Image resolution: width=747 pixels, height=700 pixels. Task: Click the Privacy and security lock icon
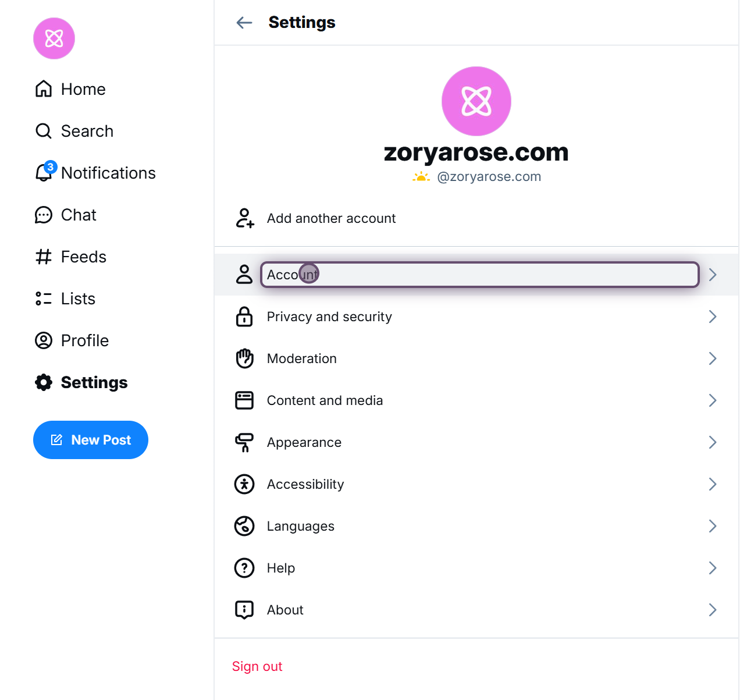coord(244,317)
